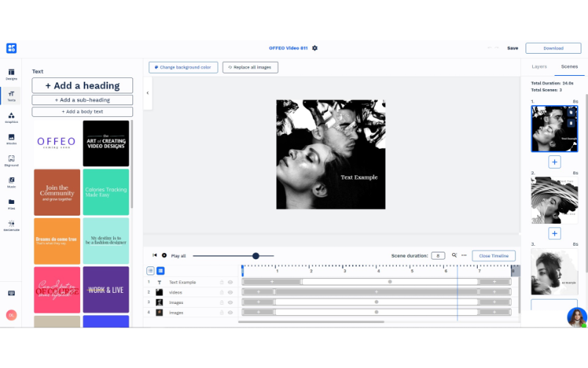
Task: Select scene 2 thumbnail
Action: (x=554, y=200)
